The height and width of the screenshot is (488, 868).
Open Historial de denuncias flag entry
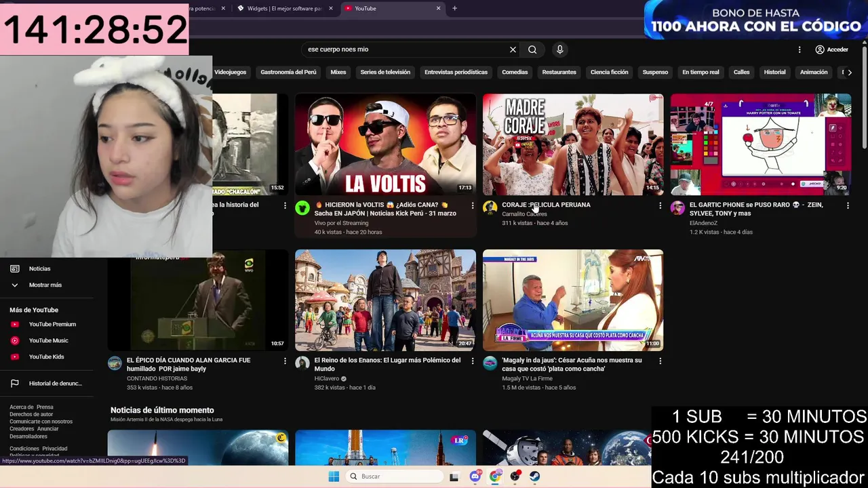point(47,383)
